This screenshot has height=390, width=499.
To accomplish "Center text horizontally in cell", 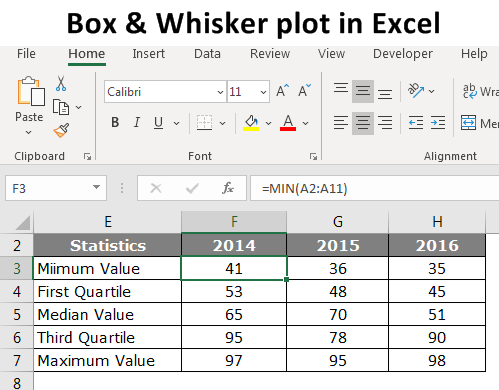I will point(363,123).
